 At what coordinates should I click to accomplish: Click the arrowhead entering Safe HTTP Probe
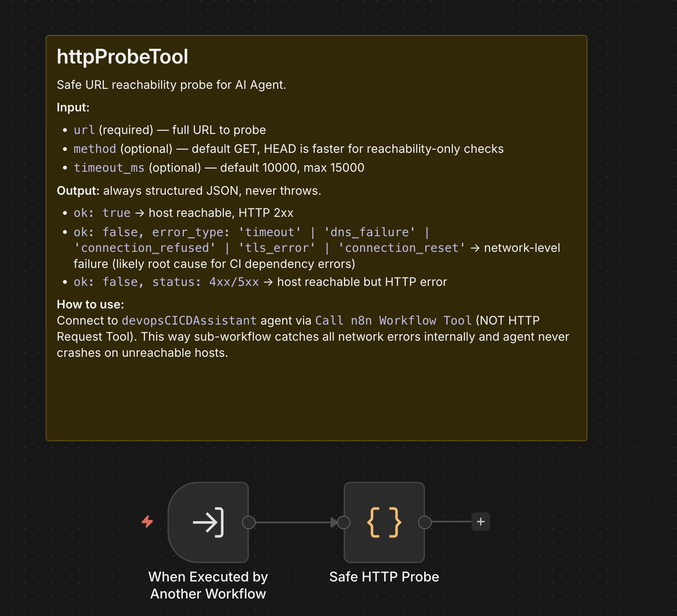point(334,522)
